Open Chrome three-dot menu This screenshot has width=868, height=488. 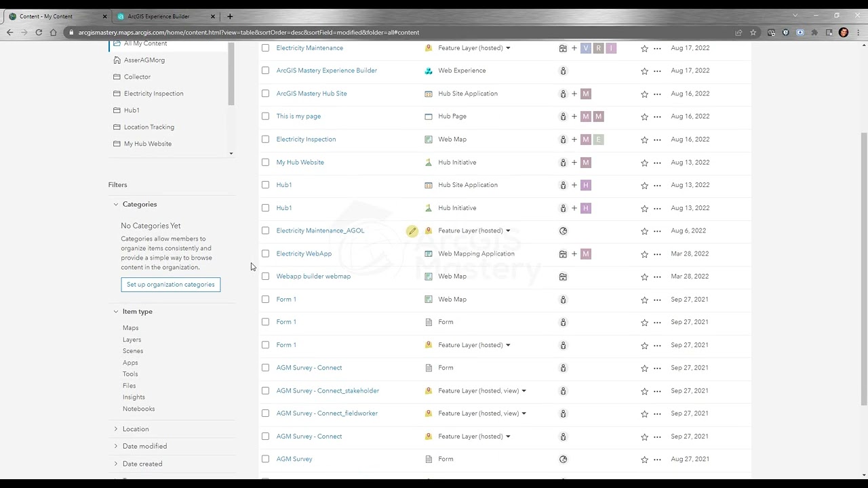(858, 33)
